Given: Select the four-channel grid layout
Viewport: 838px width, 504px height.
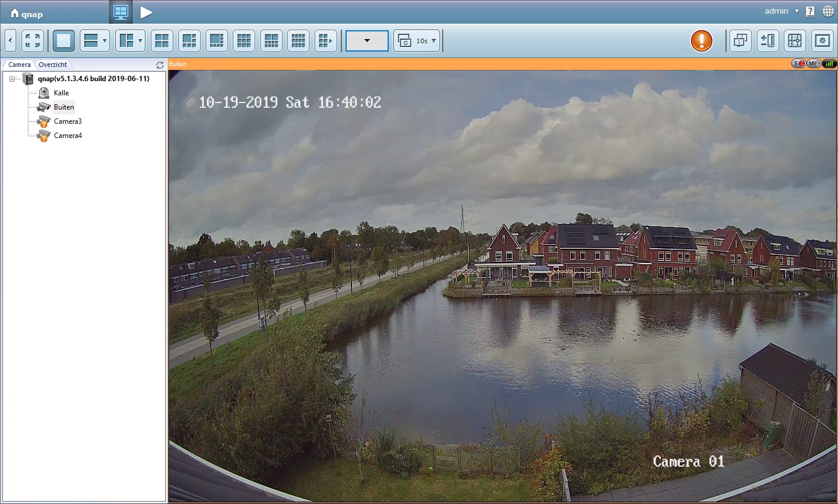Looking at the screenshot, I should point(162,40).
